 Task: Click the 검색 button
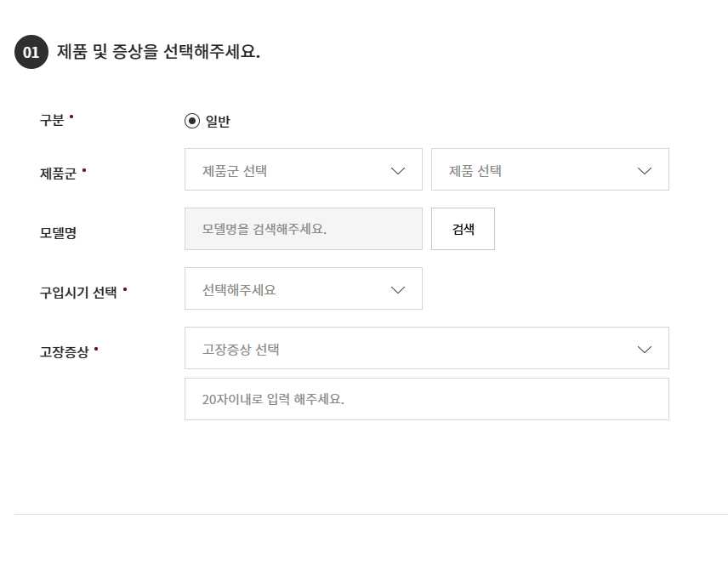click(x=463, y=229)
